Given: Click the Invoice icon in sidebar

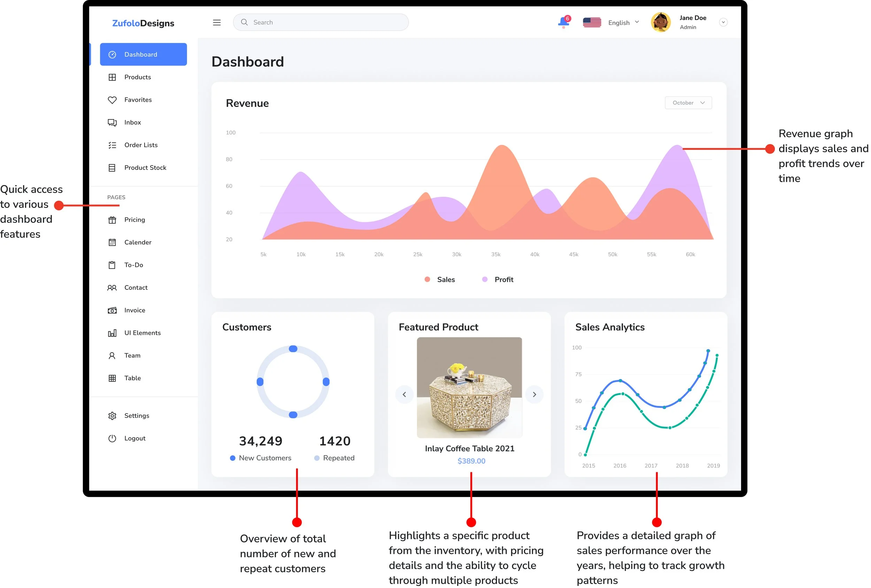Looking at the screenshot, I should click(112, 310).
